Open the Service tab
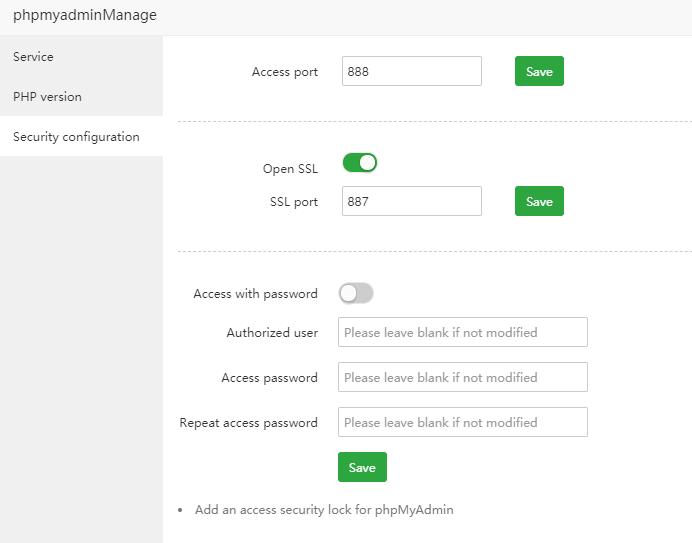The image size is (692, 543). 34,57
